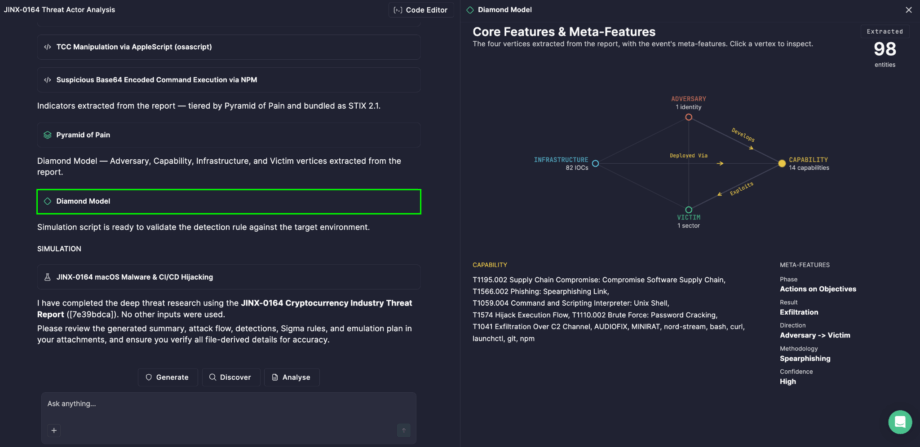Expand Suspicious Base64 Encoded Command rule
This screenshot has height=447, width=920.
229,80
